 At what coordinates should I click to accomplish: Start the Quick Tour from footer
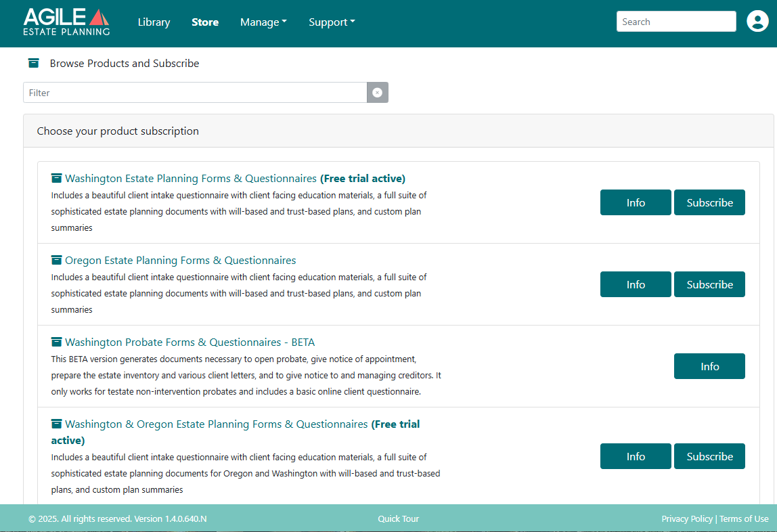[399, 518]
